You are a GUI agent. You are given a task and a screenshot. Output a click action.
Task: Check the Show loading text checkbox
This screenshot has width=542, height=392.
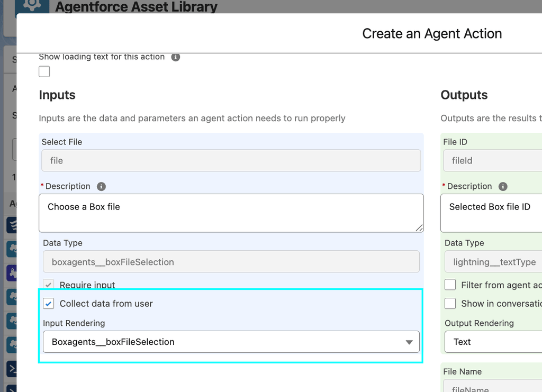click(x=44, y=71)
